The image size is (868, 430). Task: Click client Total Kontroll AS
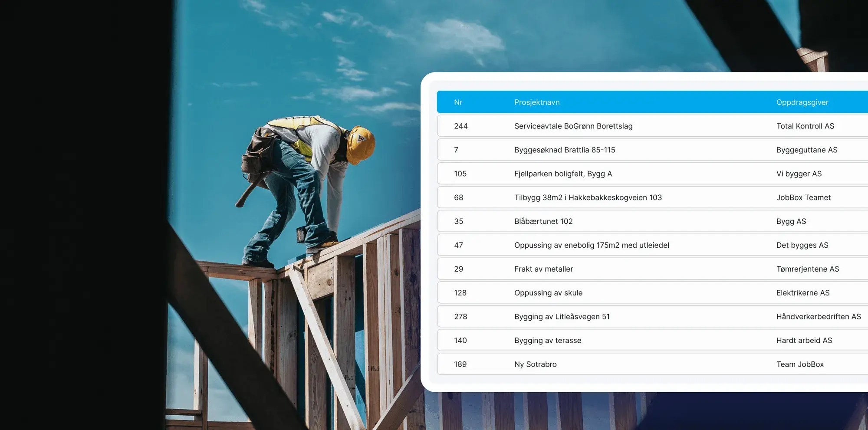pyautogui.click(x=805, y=126)
